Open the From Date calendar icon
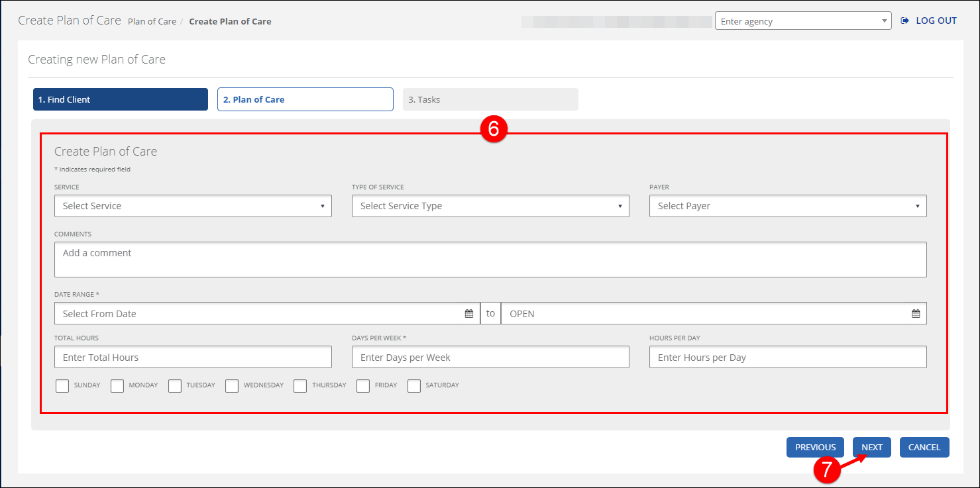 point(469,314)
